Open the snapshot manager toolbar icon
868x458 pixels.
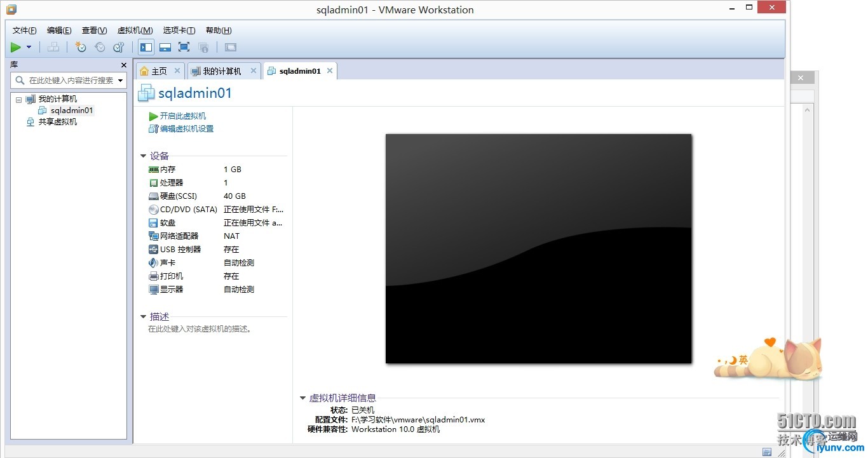[119, 47]
